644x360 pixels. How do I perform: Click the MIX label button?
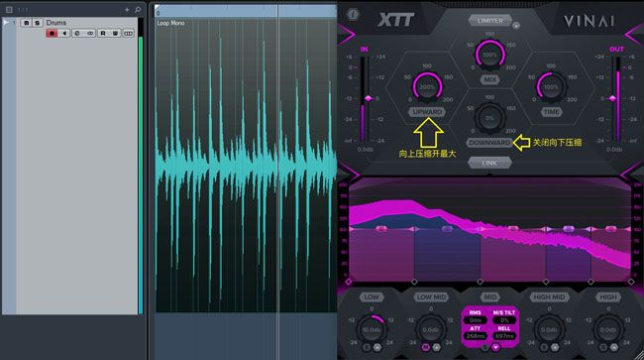[489, 79]
